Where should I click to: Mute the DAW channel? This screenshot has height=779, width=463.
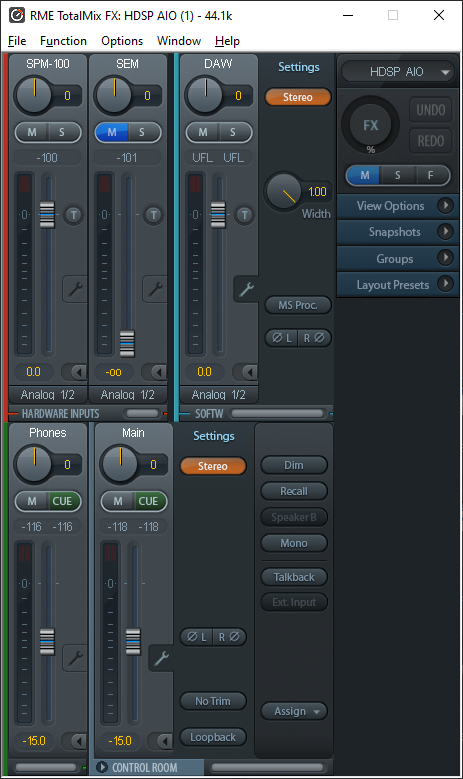203,132
